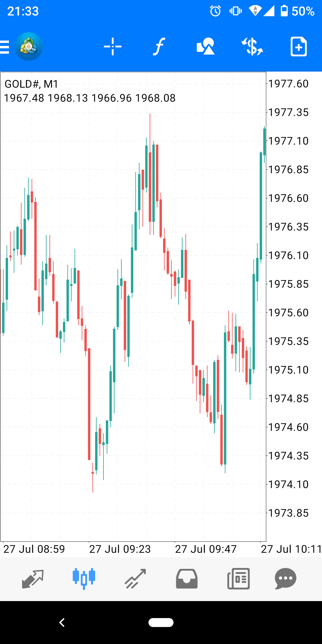Viewport: 322px width, 644px height.
Task: Open the History tab inbox icon
Action: pyautogui.click(x=187, y=579)
